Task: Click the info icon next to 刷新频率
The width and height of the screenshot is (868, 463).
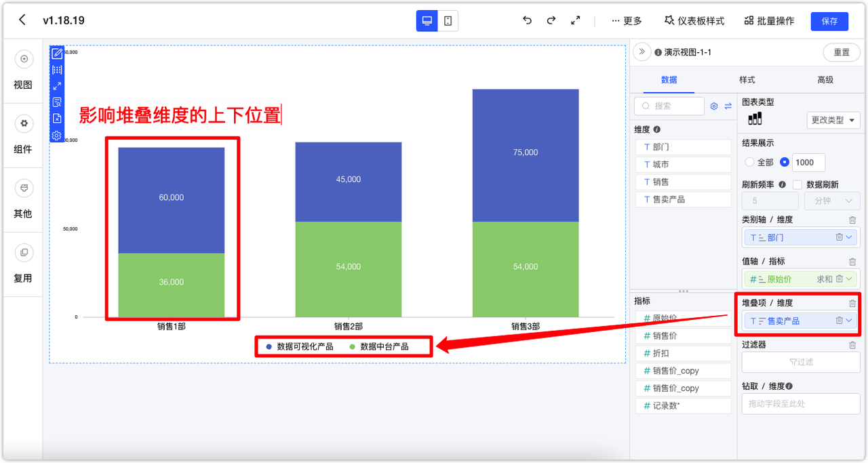Action: [x=783, y=184]
